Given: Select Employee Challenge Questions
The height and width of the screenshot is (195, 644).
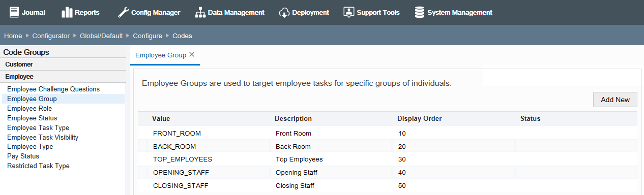Looking at the screenshot, I should point(53,89).
